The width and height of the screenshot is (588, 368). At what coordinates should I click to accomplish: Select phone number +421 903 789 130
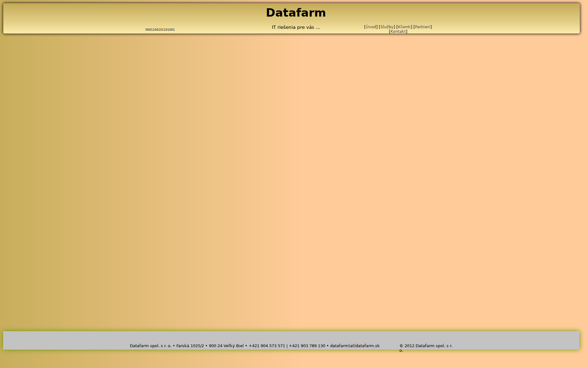click(x=307, y=345)
